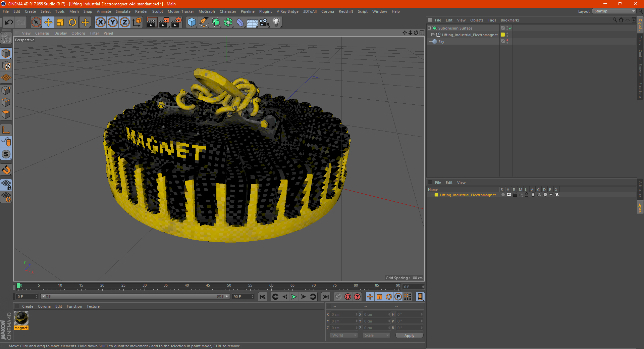Open the Redshift menu
644x349 pixels.
coord(346,11)
